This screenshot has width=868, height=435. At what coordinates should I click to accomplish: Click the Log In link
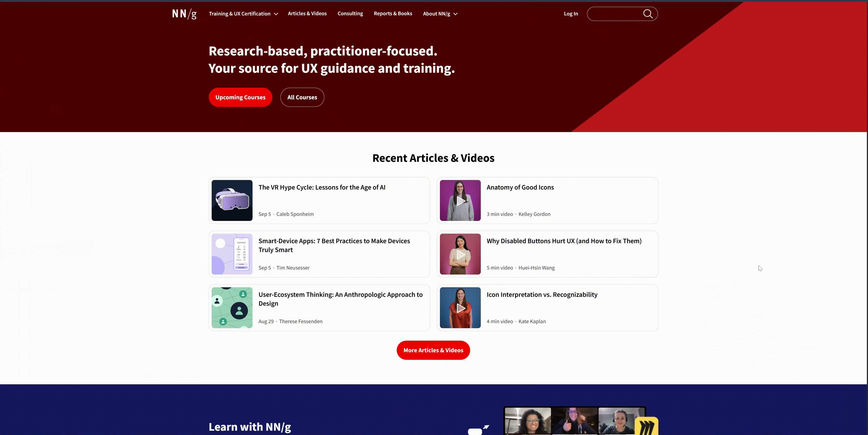[x=571, y=14]
